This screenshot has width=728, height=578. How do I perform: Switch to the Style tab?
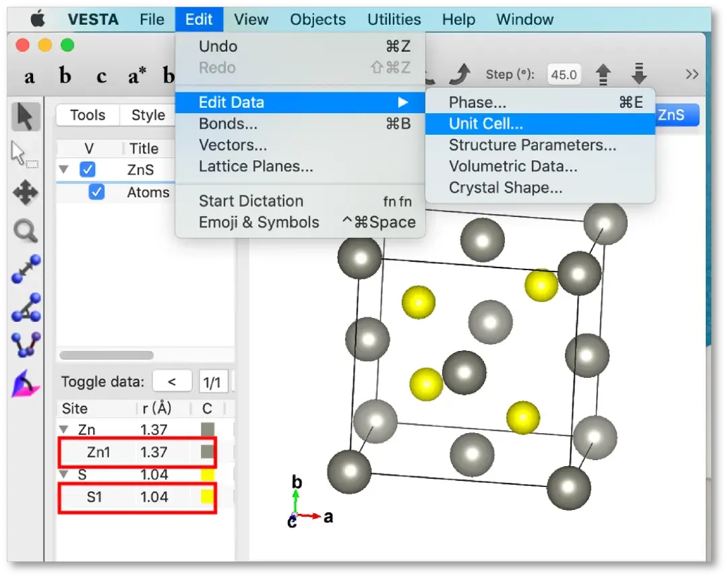[x=148, y=115]
